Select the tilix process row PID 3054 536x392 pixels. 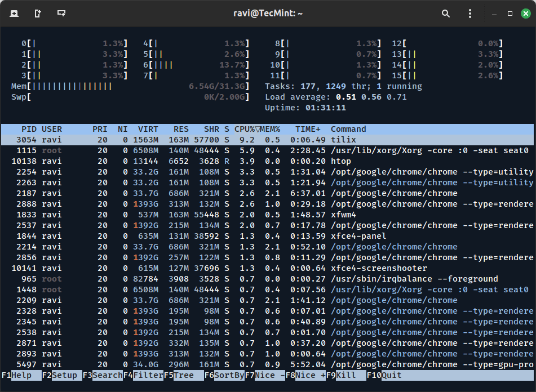coord(267,140)
